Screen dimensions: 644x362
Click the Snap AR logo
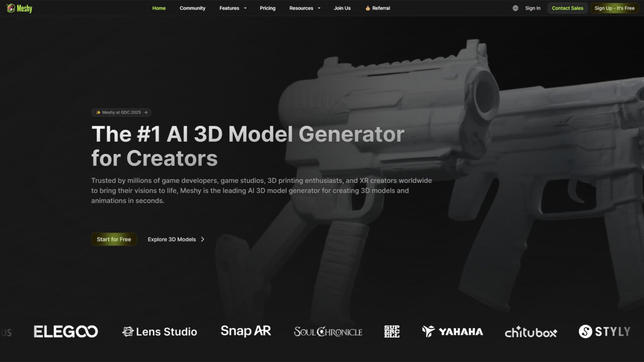point(246,331)
